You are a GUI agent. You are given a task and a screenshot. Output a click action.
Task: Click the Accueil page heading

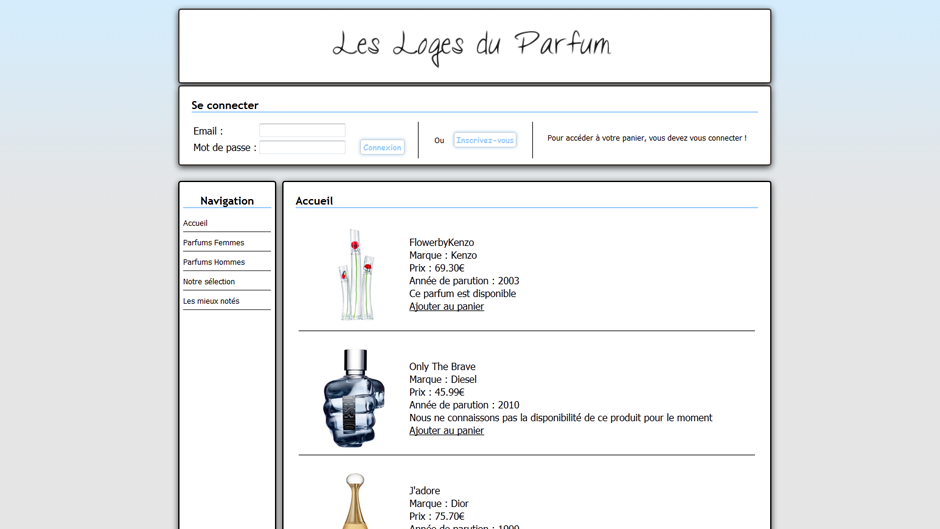pyautogui.click(x=314, y=201)
